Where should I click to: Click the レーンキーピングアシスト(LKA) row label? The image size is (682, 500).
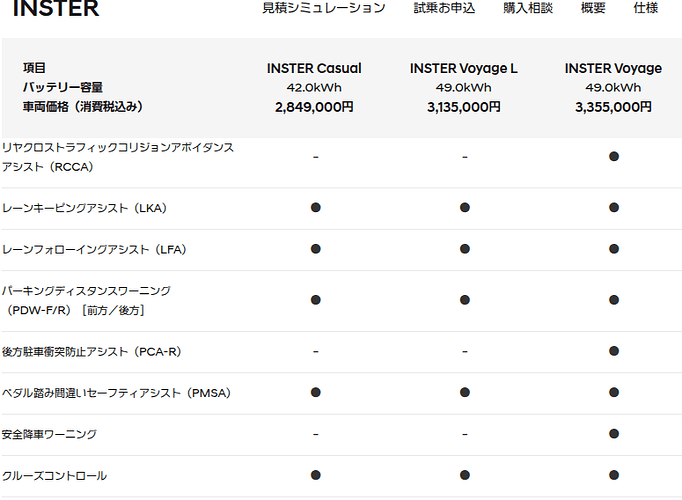coord(84,208)
